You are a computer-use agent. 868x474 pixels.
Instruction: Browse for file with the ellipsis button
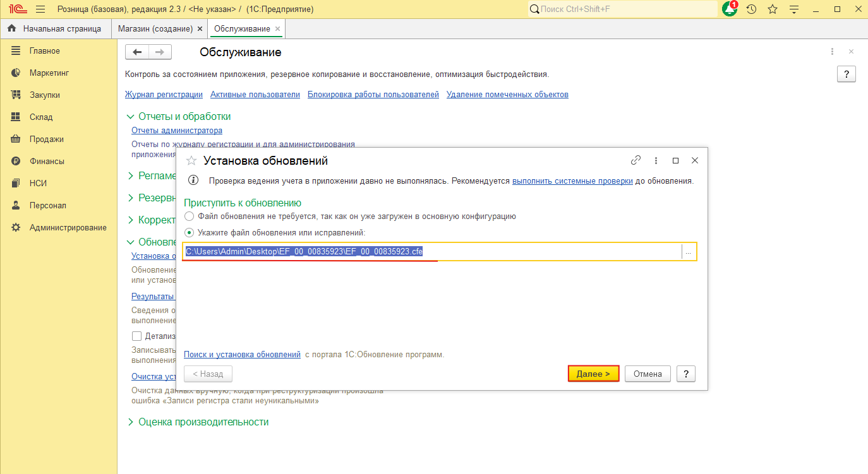click(x=689, y=252)
